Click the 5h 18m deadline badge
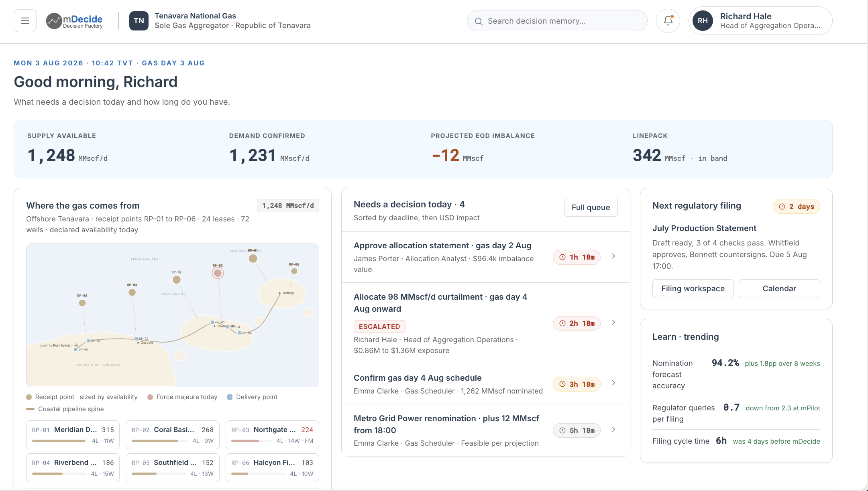Image resolution: width=868 pixels, height=491 pixels. point(577,430)
